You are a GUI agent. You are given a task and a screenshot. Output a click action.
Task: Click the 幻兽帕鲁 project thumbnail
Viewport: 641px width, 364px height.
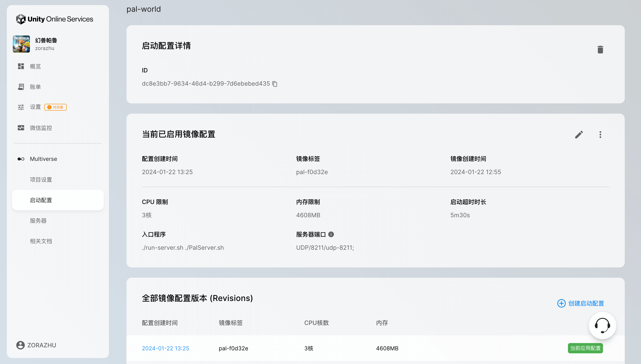pyautogui.click(x=21, y=44)
